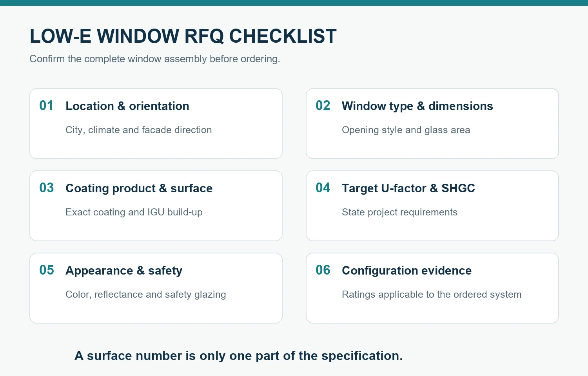Click "Opening style and glass area" text
The width and height of the screenshot is (588, 376).
point(406,130)
